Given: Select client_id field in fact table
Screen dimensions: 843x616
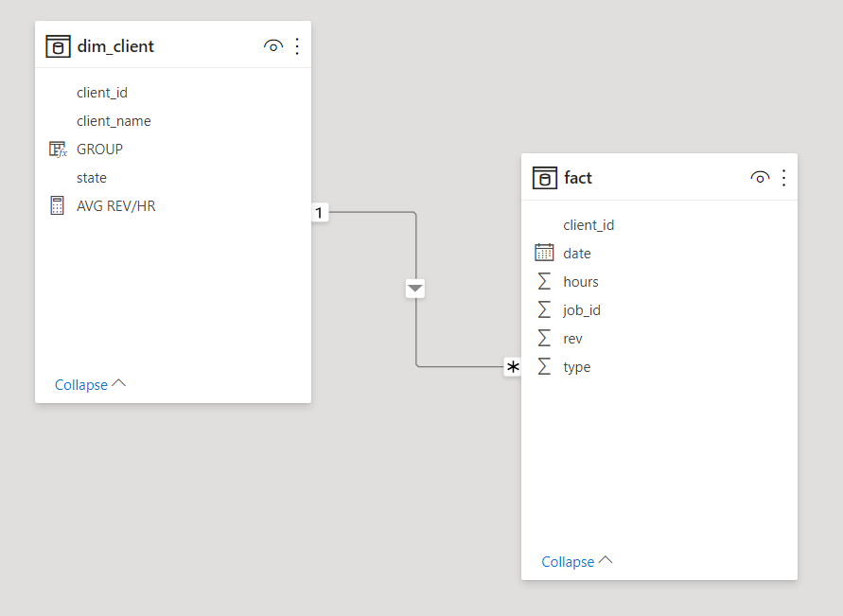Looking at the screenshot, I should coord(588,225).
